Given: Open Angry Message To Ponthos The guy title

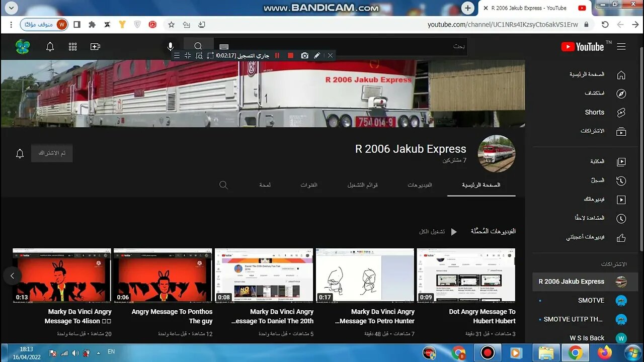Looking at the screenshot, I should click(x=172, y=316).
